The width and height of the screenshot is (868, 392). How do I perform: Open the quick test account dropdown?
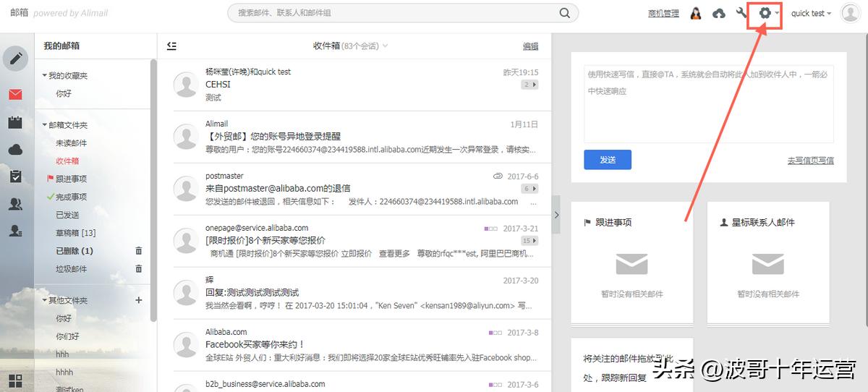click(x=811, y=13)
